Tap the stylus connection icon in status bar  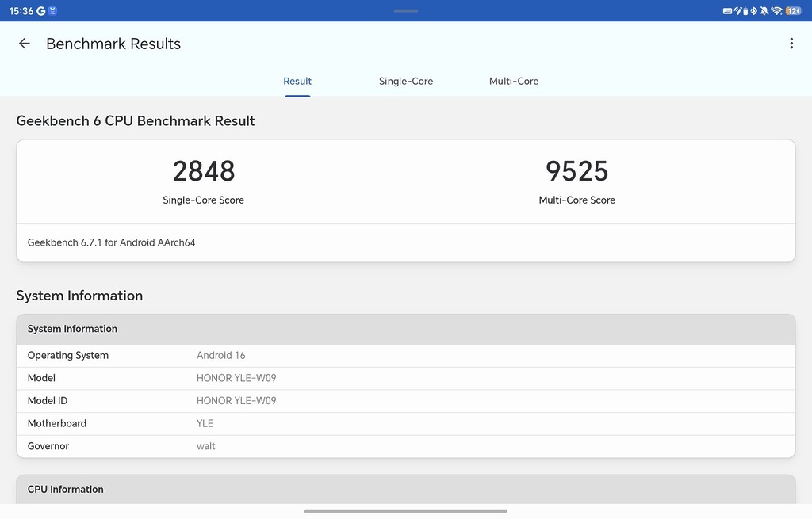pyautogui.click(x=738, y=11)
